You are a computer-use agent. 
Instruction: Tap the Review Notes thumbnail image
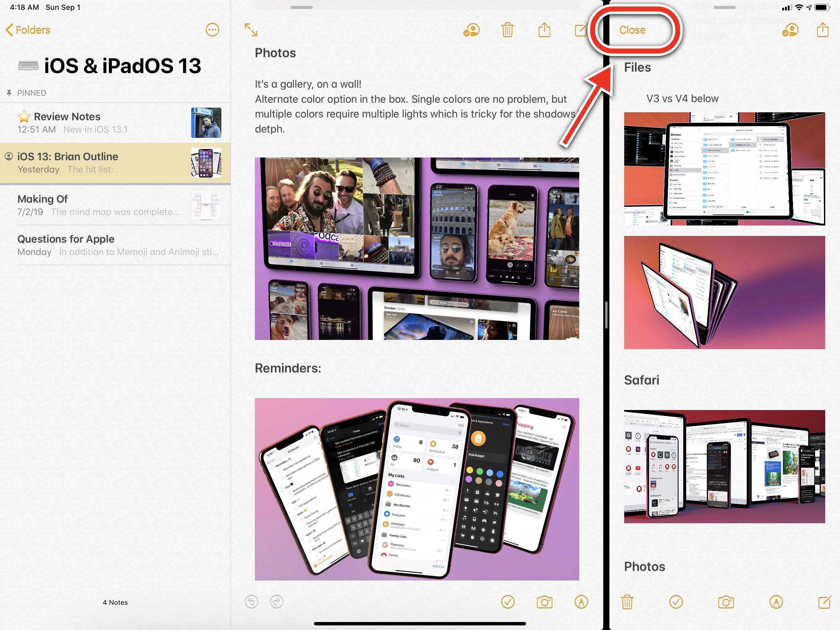(x=206, y=123)
